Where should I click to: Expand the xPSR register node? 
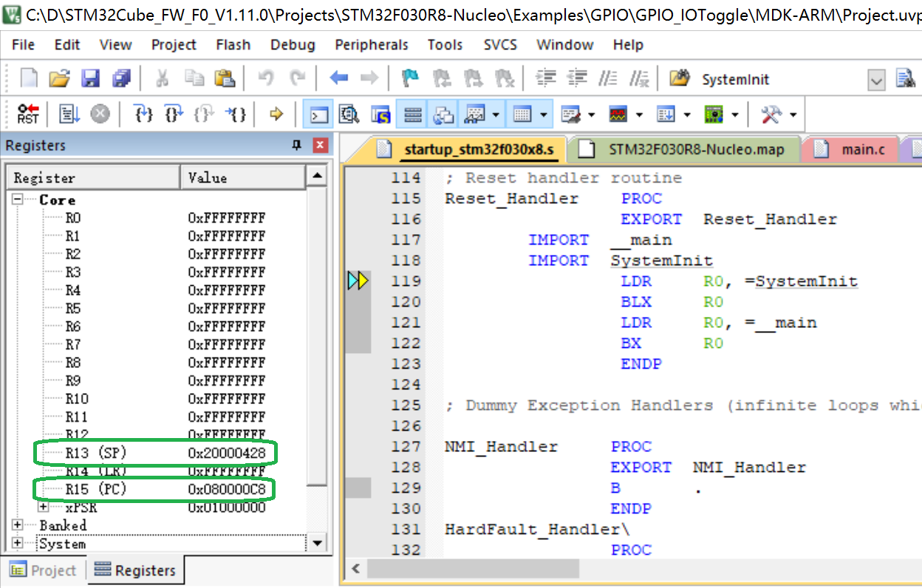[x=43, y=507]
